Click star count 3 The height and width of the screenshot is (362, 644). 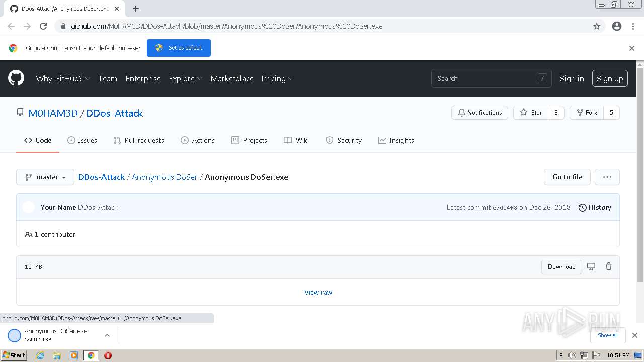point(556,113)
